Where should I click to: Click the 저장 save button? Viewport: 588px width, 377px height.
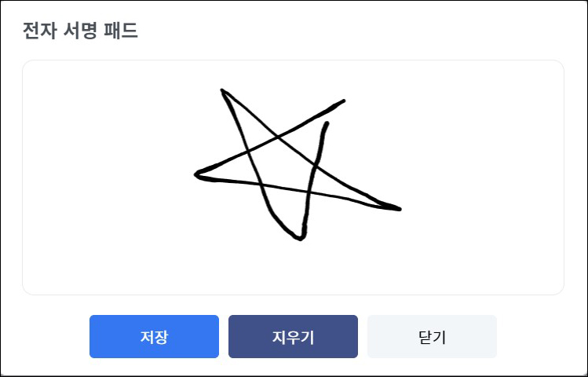(x=154, y=336)
